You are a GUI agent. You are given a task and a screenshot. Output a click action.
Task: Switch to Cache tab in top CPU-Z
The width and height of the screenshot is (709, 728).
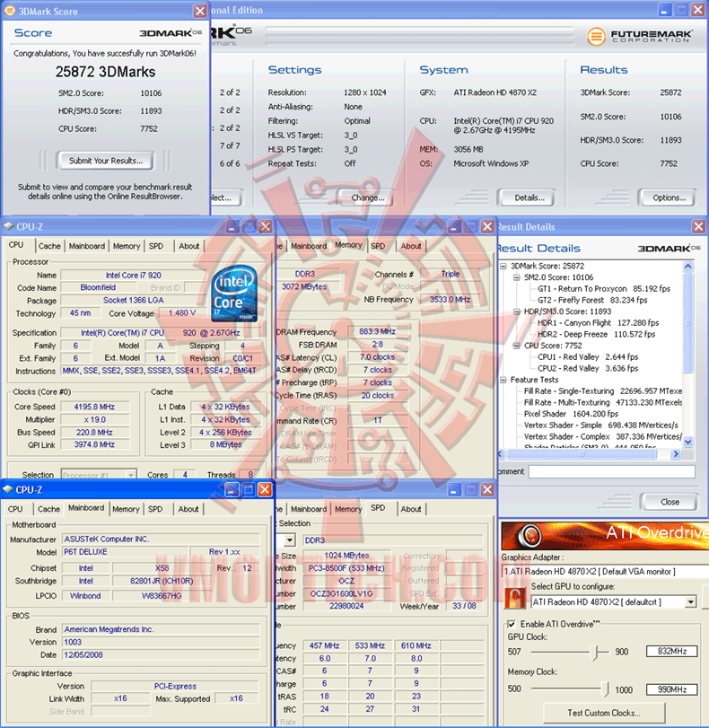click(x=49, y=246)
